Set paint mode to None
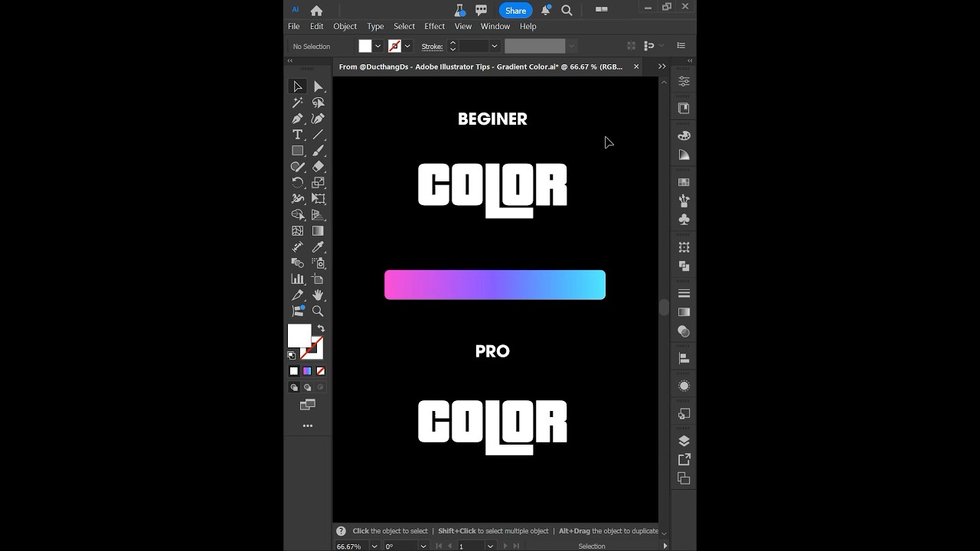This screenshot has height=551, width=980. click(x=321, y=371)
